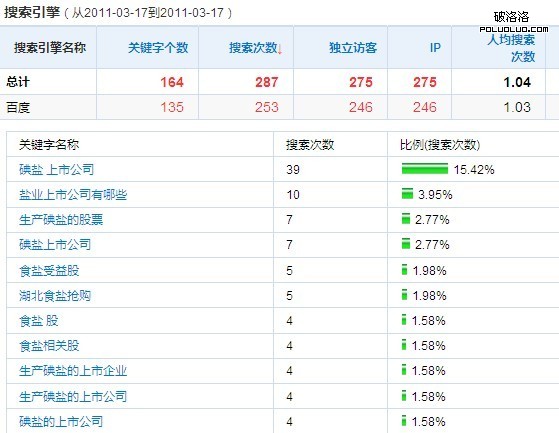
Task: Open keyword link 生产碘盐的股票
Action: [x=61, y=220]
